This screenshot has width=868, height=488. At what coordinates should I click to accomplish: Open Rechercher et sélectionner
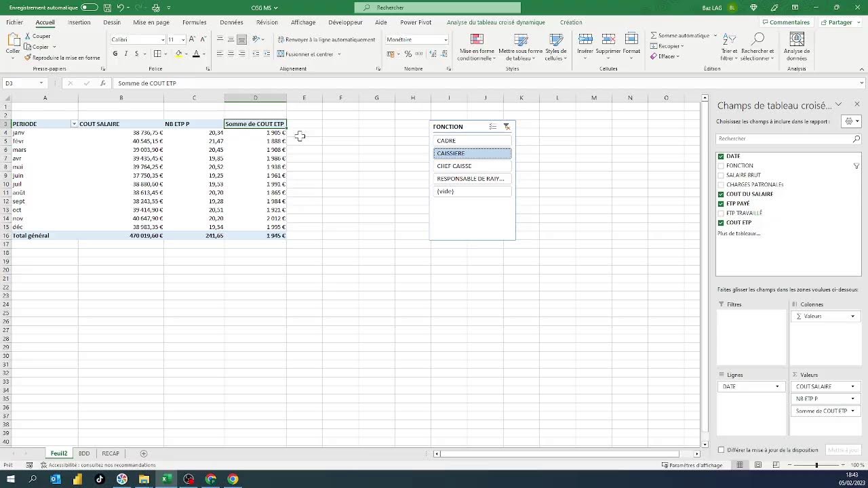click(757, 47)
